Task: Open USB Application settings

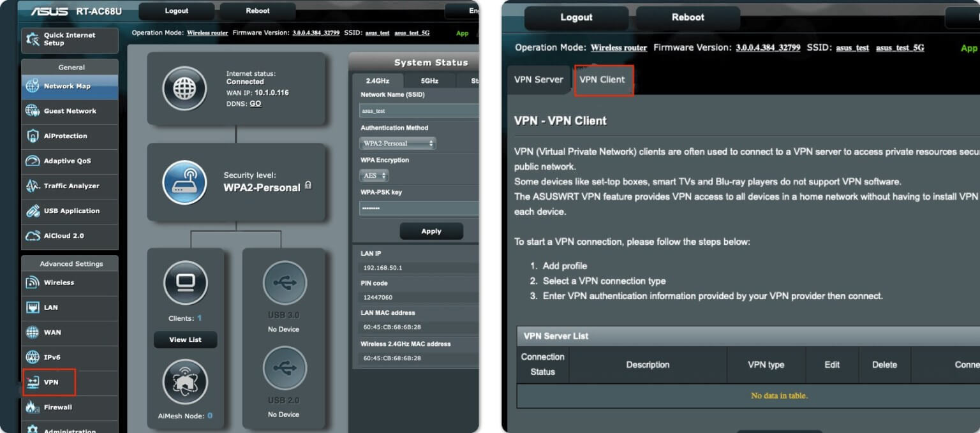Action: (70, 211)
